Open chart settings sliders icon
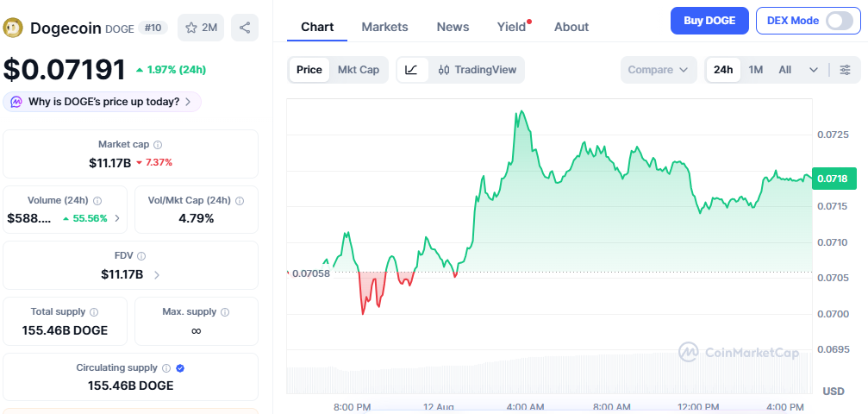Viewport: 868px width, 414px height. [x=845, y=70]
